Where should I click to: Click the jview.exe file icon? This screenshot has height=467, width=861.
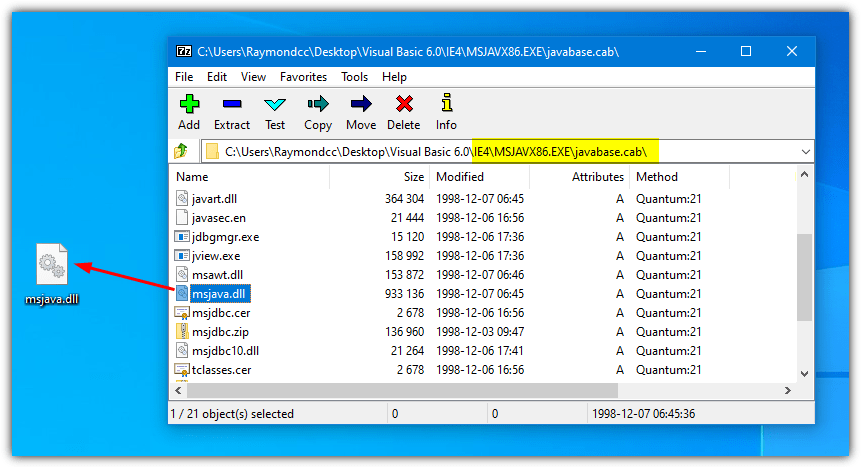pyautogui.click(x=182, y=255)
